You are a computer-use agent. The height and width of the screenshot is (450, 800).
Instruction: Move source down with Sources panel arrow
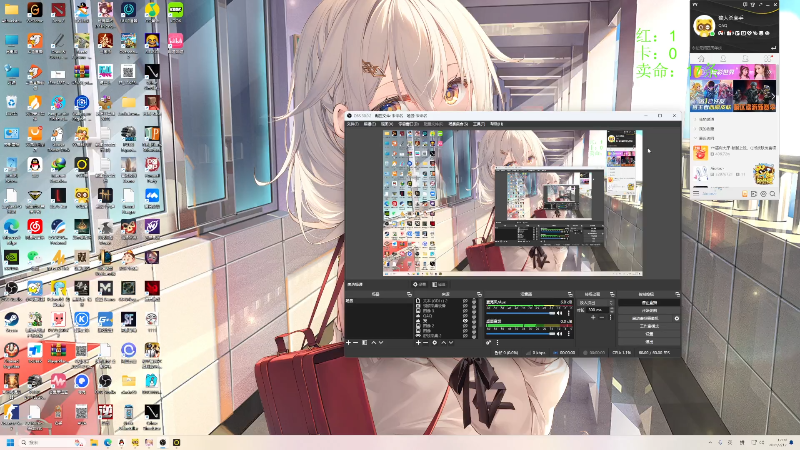coord(451,342)
